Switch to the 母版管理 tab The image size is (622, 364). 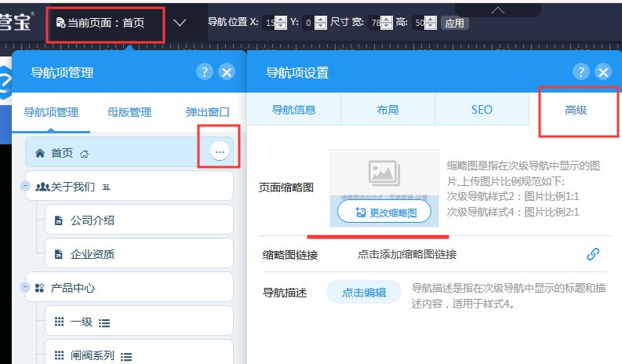[x=129, y=112]
